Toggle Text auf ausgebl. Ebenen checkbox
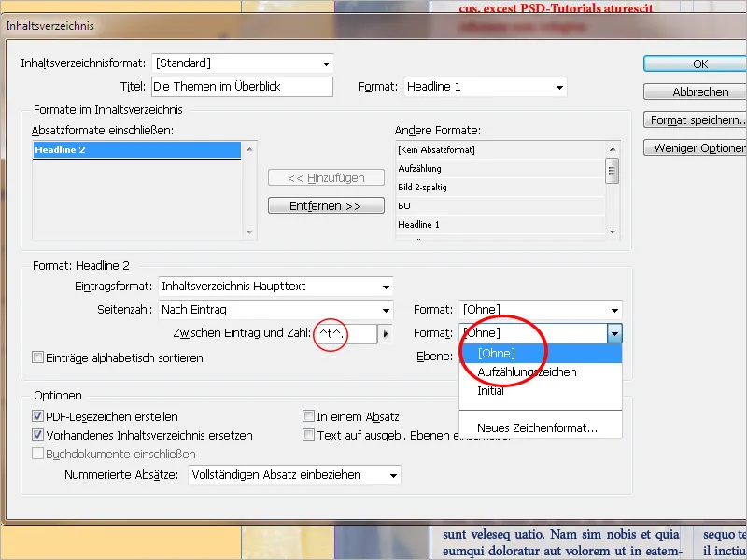 coord(309,435)
